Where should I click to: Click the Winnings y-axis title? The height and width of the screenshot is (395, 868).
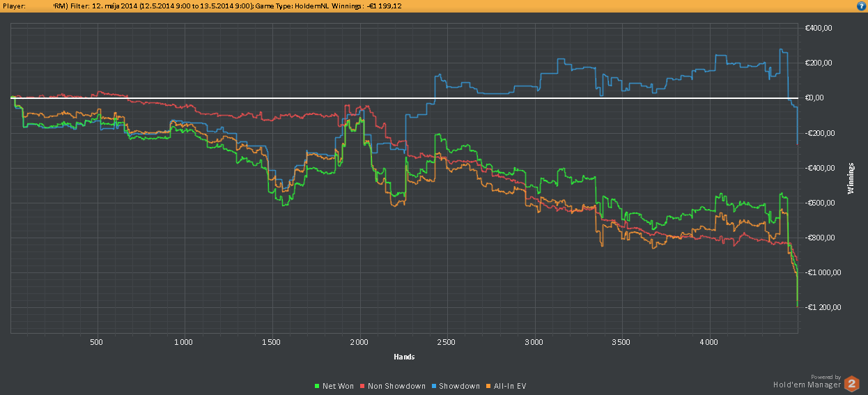point(851,178)
